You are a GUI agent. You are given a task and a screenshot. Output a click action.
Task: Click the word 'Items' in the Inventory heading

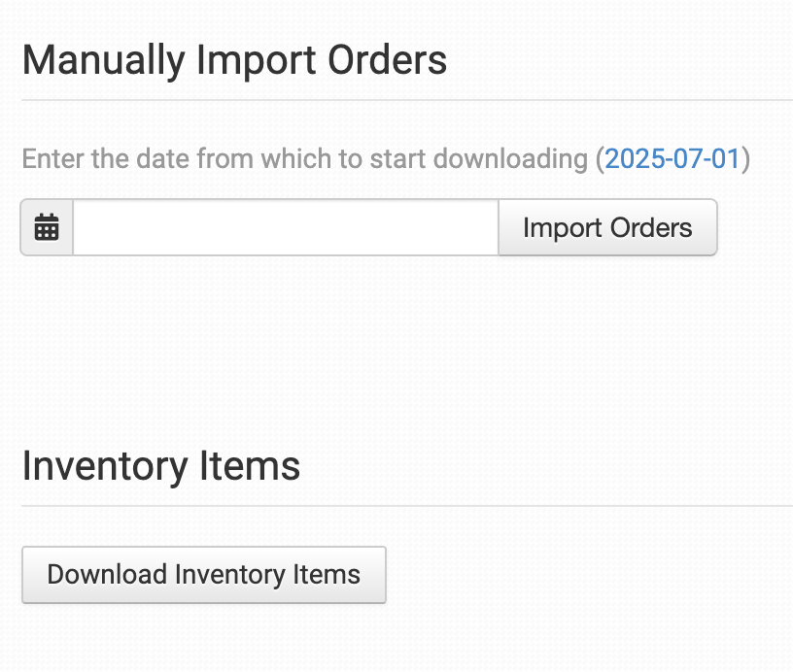tap(251, 466)
